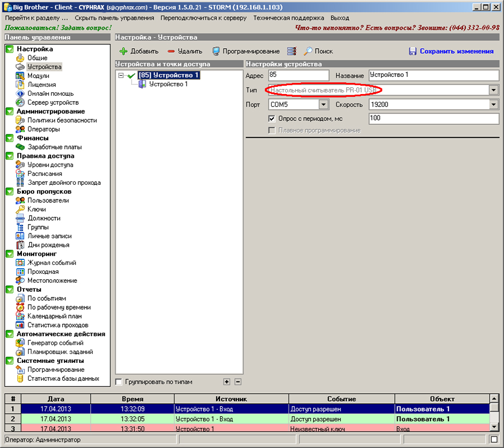Click the magnifier Search icon

click(x=308, y=51)
